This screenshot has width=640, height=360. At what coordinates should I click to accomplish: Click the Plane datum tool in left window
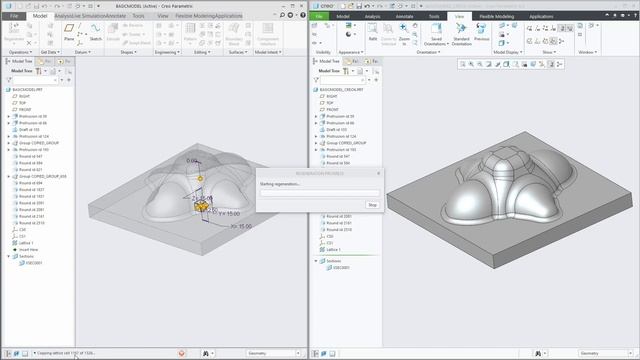(x=69, y=32)
